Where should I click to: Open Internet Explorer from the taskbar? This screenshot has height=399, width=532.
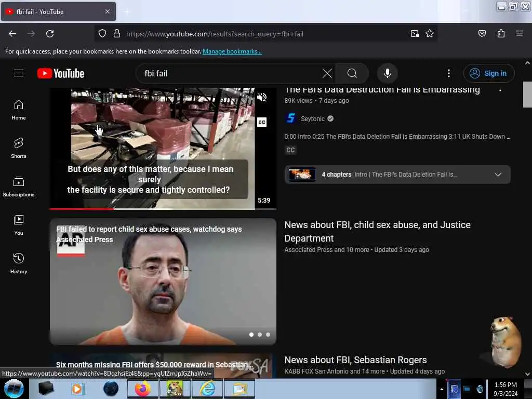207,389
